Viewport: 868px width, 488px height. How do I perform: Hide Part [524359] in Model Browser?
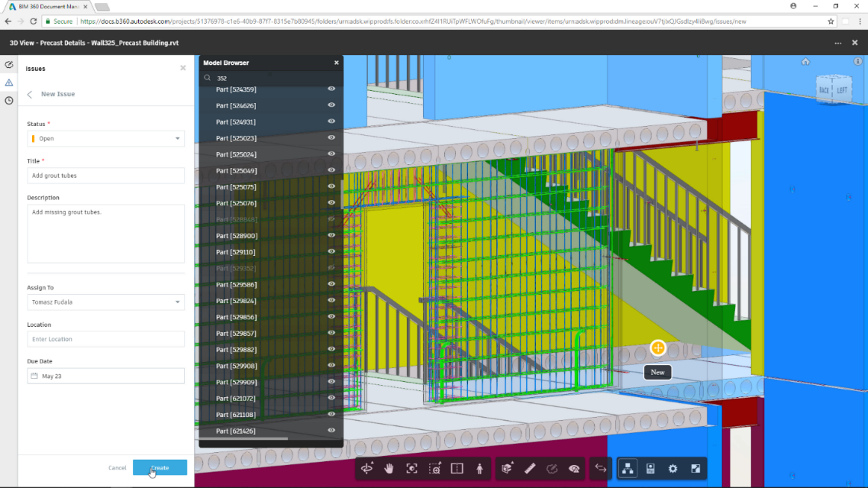331,89
